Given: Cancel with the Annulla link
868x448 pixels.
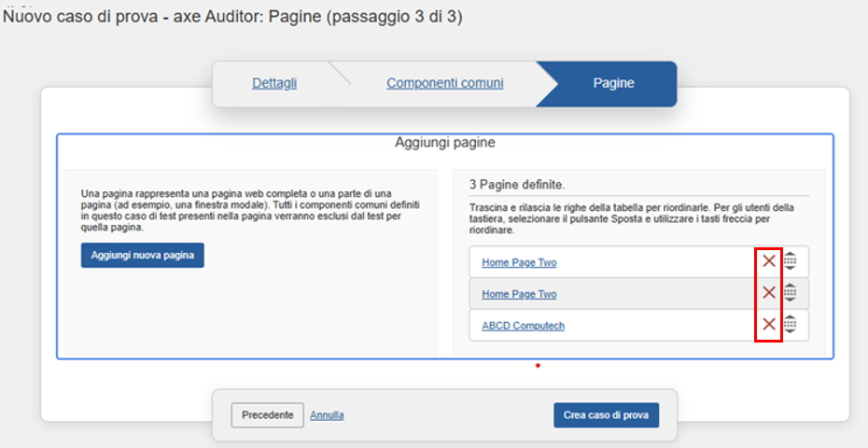Looking at the screenshot, I should pyautogui.click(x=327, y=415).
